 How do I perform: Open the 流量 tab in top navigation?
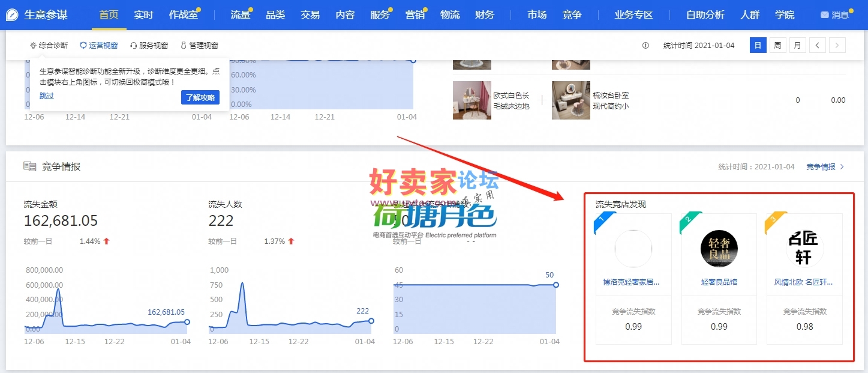[240, 15]
